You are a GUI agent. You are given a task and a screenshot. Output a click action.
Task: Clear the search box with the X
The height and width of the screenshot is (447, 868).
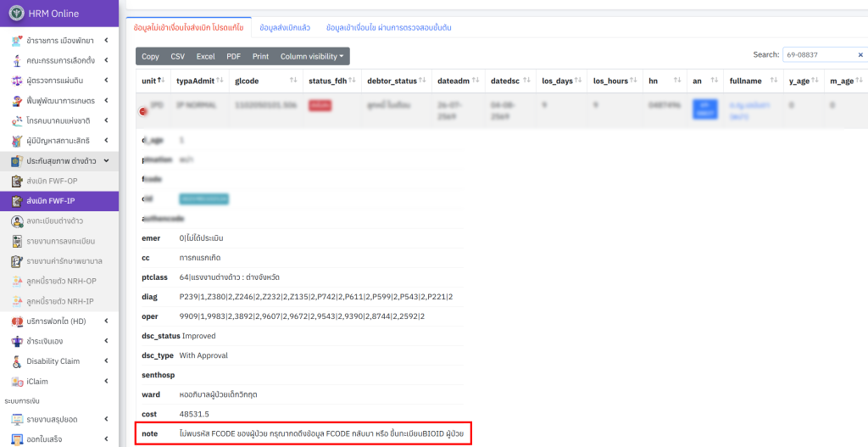pyautogui.click(x=860, y=55)
